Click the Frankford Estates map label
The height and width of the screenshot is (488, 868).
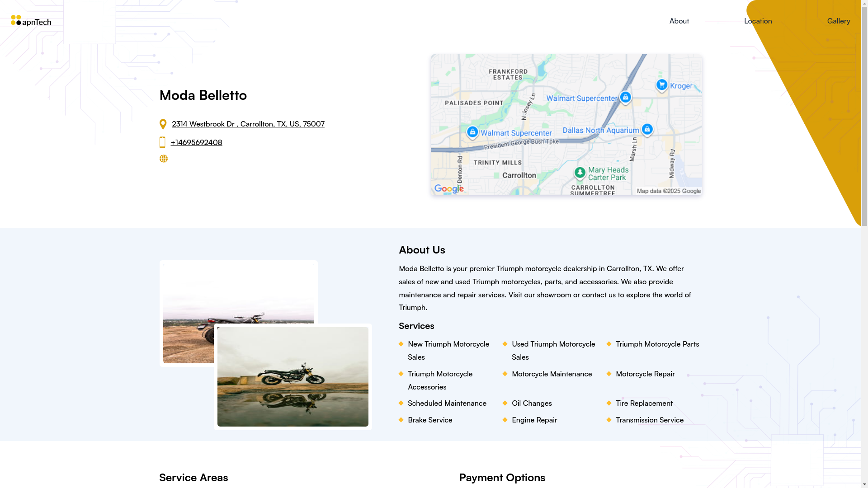tap(508, 75)
